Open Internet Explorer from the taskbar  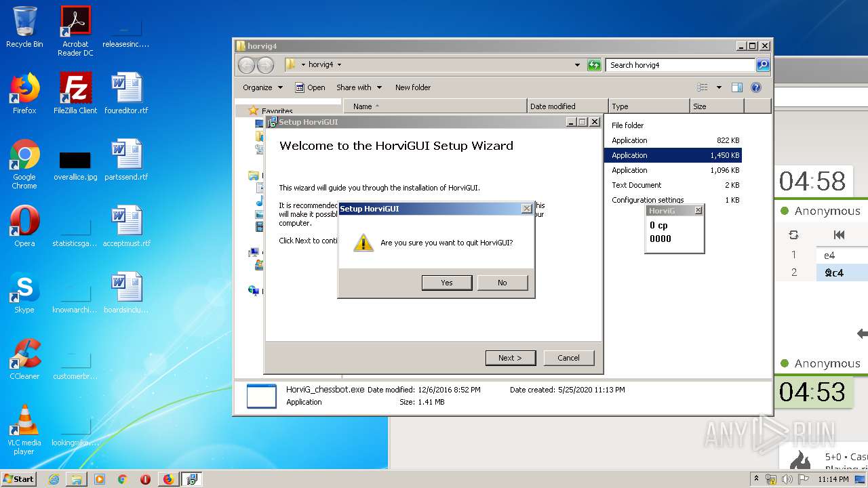click(54, 479)
